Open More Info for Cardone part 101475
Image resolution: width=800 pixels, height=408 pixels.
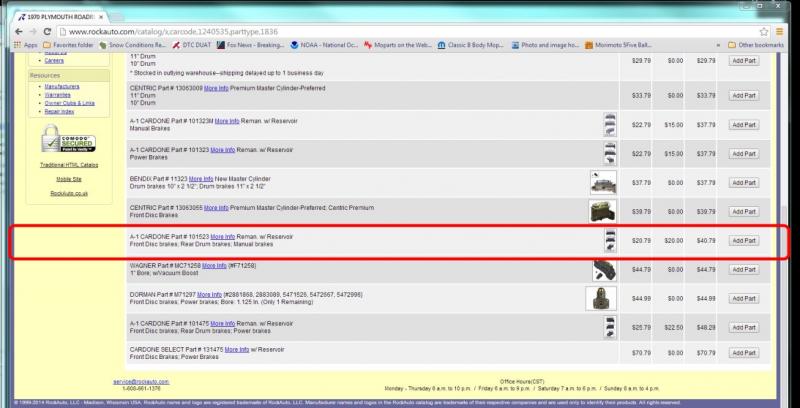[223, 323]
